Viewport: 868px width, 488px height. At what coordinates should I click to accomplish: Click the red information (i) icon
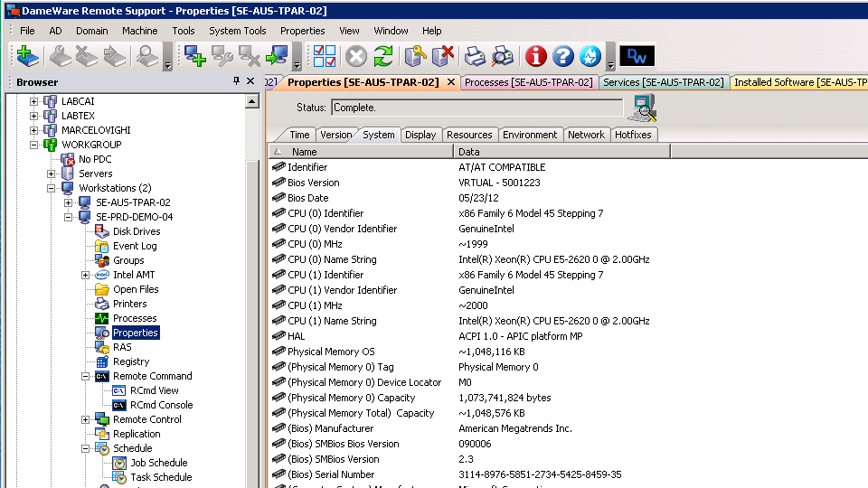point(535,56)
